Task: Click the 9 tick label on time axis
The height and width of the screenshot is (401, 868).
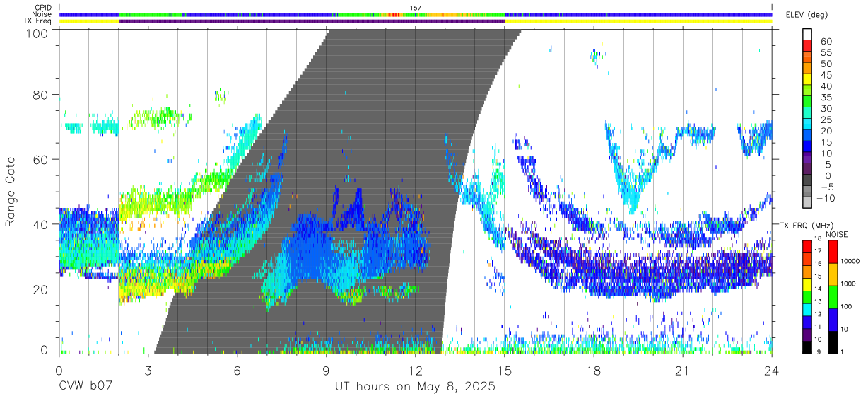Action: click(x=326, y=371)
